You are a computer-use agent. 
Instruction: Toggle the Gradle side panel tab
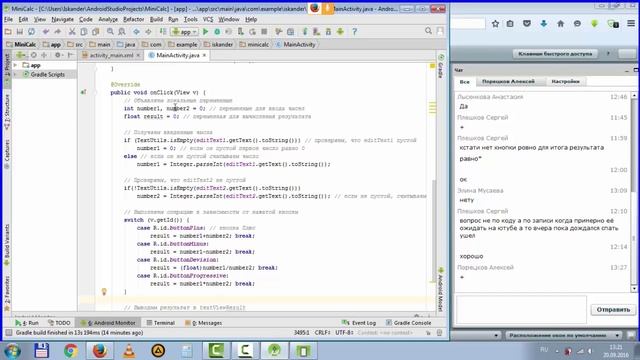click(441, 65)
